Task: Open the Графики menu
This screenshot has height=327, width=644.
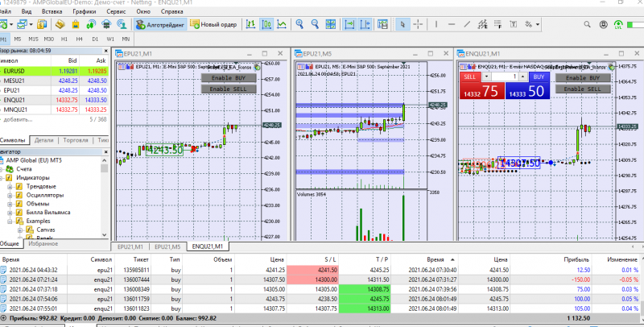Action: coord(85,11)
